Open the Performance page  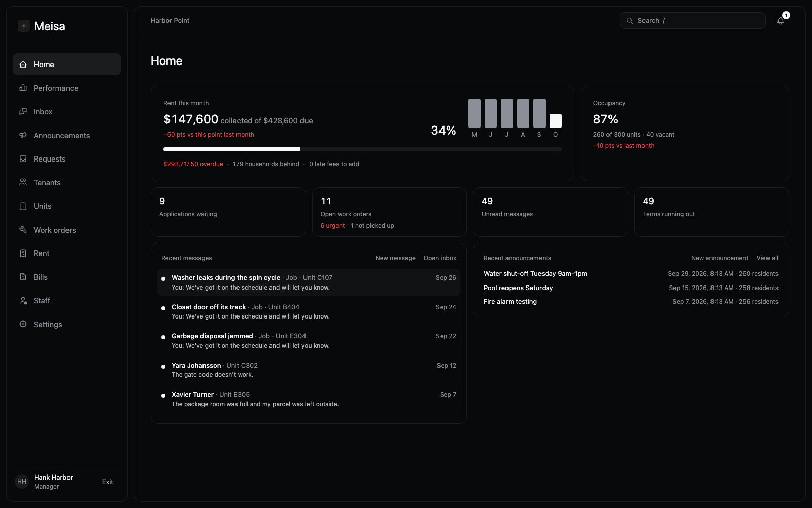(67, 88)
